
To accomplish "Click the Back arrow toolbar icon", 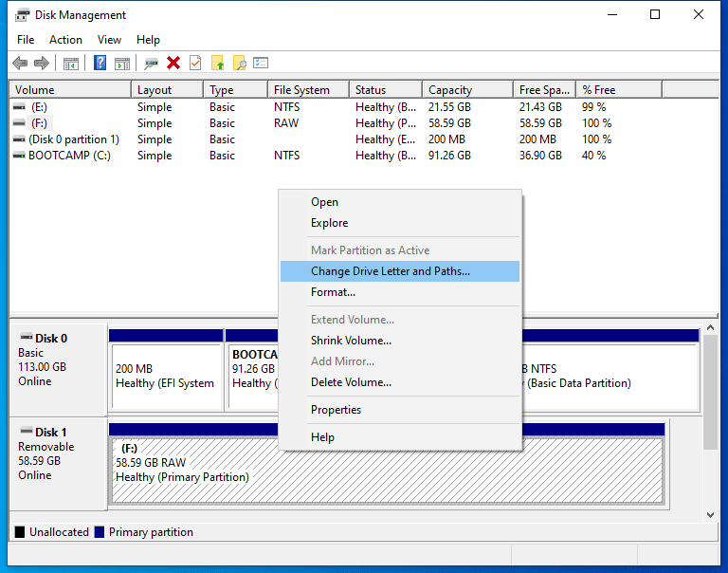I will pyautogui.click(x=20, y=63).
